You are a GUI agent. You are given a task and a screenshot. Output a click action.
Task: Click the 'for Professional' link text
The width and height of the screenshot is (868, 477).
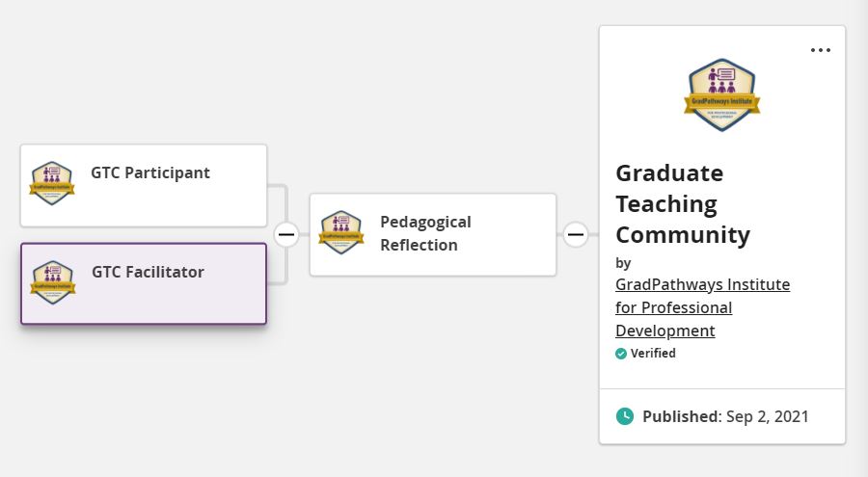674,307
